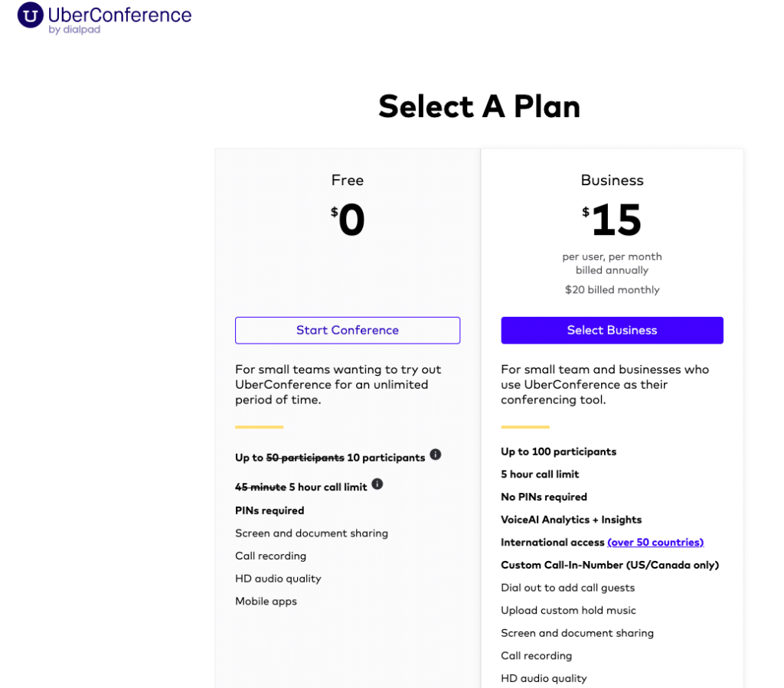
Task: Click Mobile apps feature in Free plan
Action: 266,602
